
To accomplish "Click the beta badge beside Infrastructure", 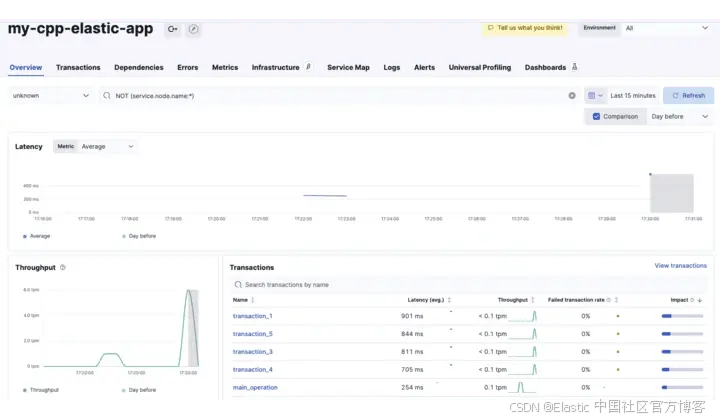I will [x=309, y=67].
